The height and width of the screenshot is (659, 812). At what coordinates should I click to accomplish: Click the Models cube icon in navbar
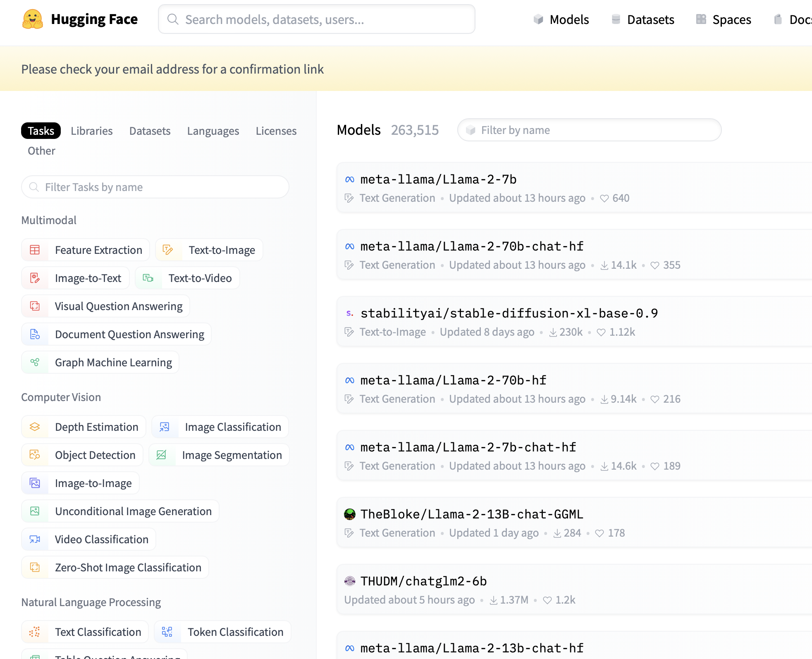click(x=538, y=19)
